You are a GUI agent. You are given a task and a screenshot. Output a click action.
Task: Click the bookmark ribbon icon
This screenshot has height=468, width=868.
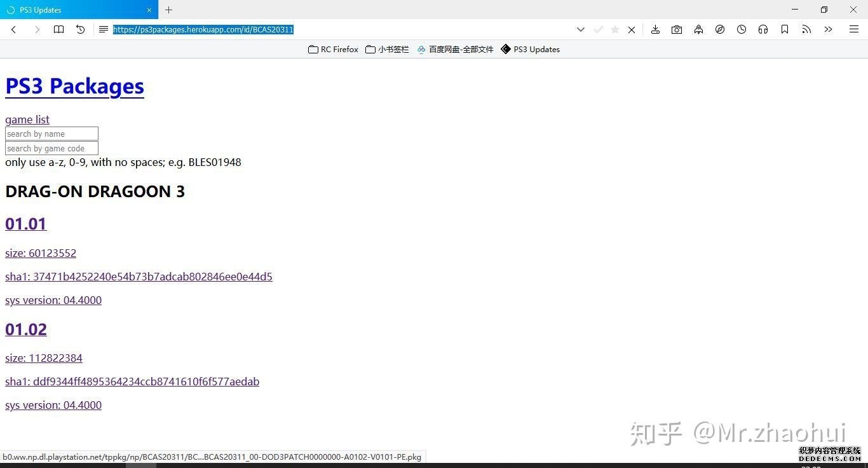pos(785,29)
